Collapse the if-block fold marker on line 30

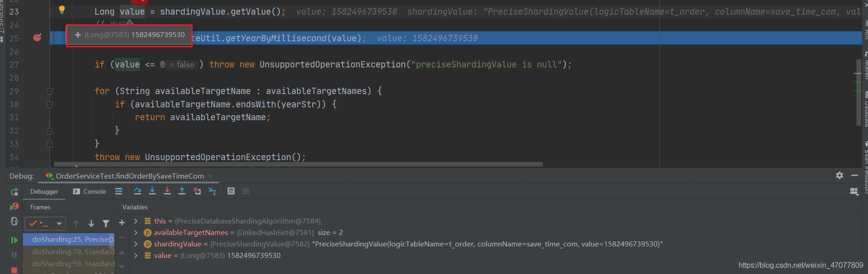point(50,105)
